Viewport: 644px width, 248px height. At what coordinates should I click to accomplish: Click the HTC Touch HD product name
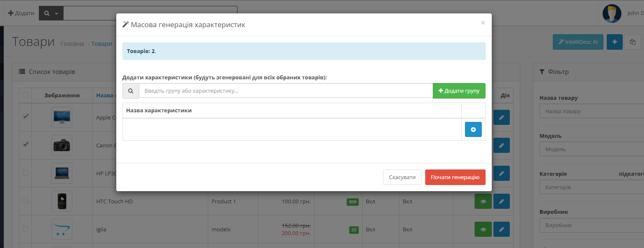click(x=115, y=201)
